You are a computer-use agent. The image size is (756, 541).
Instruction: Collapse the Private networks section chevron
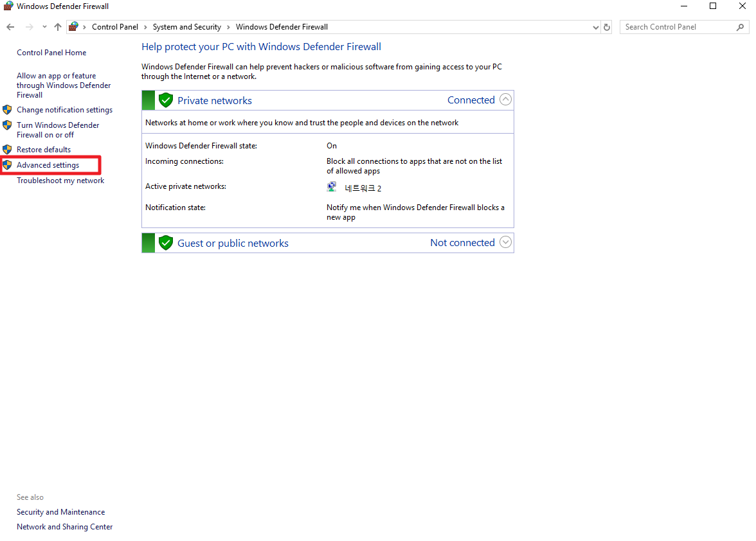pyautogui.click(x=505, y=100)
